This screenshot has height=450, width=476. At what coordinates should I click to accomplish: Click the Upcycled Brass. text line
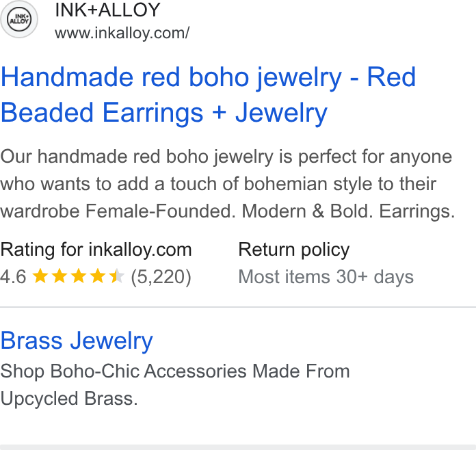69,399
